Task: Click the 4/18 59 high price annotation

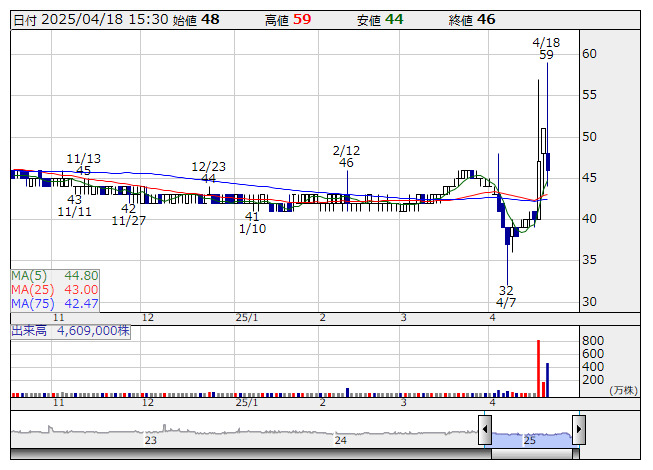Action: coord(546,49)
